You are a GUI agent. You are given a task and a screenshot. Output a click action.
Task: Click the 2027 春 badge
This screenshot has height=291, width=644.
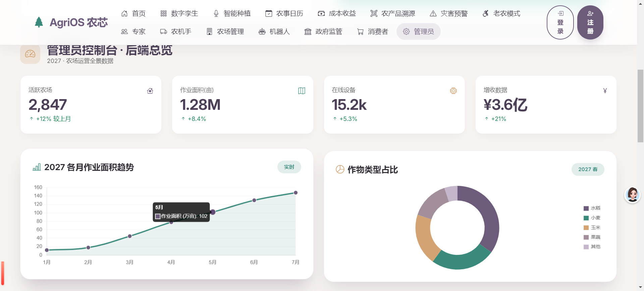click(x=588, y=169)
